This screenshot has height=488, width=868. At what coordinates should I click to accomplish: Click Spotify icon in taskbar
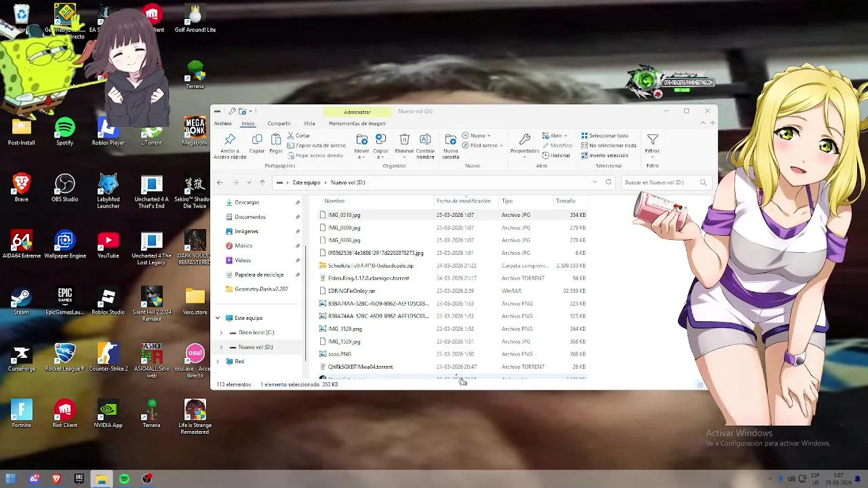(x=124, y=479)
